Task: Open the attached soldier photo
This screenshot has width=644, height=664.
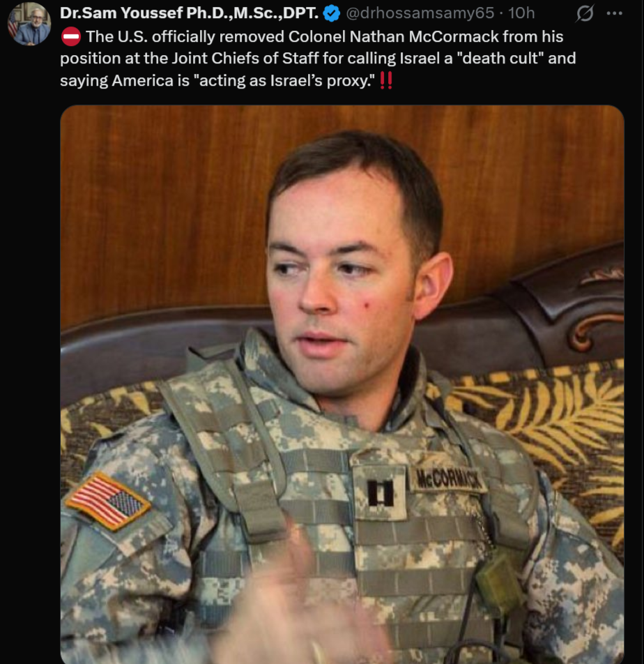Action: pyautogui.click(x=342, y=384)
